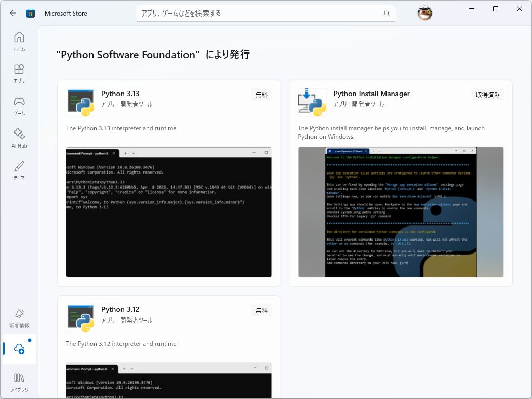Viewport: 532px width, 399px height.
Task: Open What's New (新着情報) in sidebar
Action: tap(19, 318)
